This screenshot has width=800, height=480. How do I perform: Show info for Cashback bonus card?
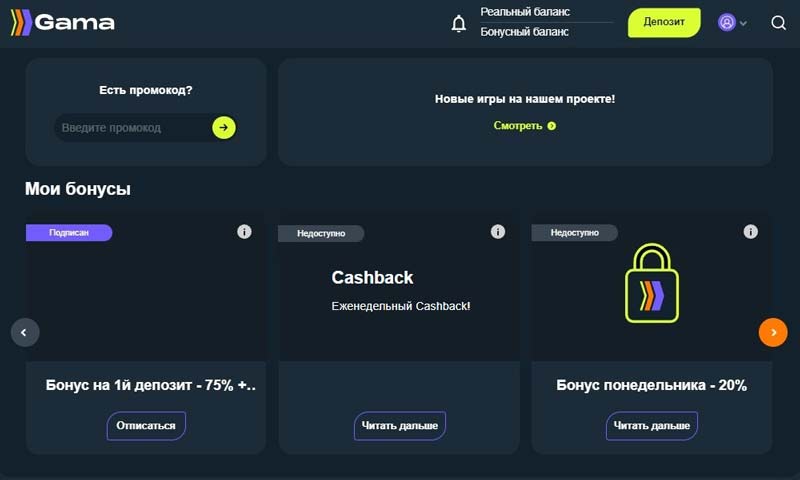point(498,232)
